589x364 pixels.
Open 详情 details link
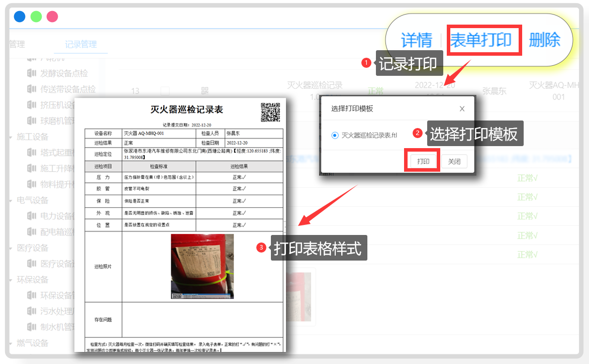(x=416, y=40)
